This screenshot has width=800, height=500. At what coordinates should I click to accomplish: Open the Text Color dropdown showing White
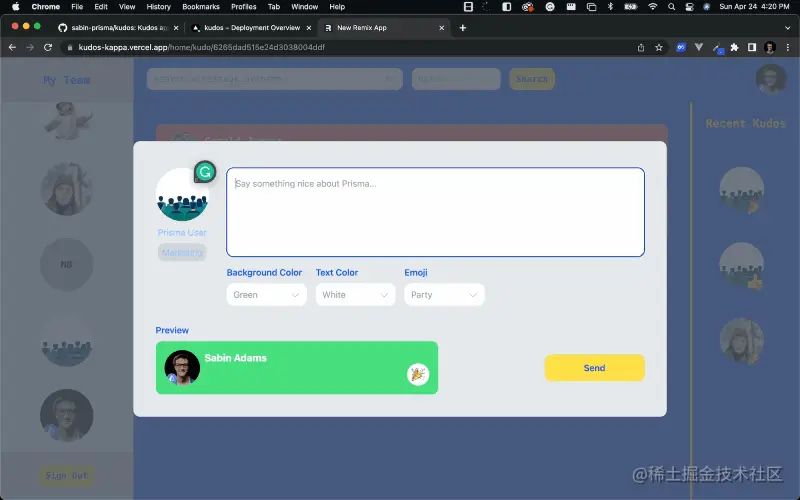(x=355, y=295)
